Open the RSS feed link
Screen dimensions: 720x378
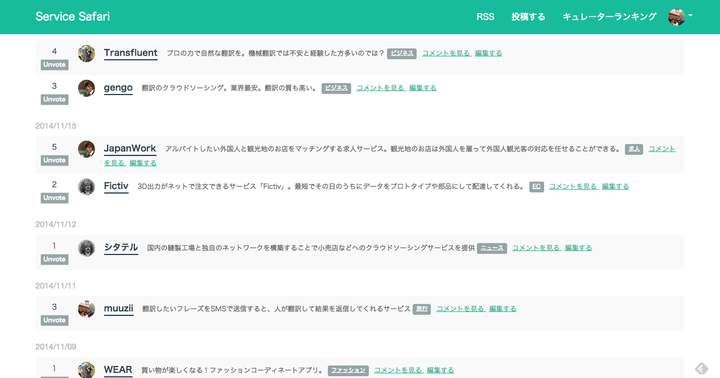tap(485, 17)
